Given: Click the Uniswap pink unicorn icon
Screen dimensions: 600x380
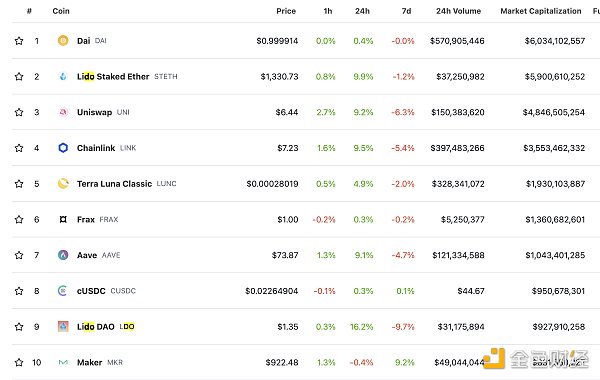Looking at the screenshot, I should coord(63,112).
